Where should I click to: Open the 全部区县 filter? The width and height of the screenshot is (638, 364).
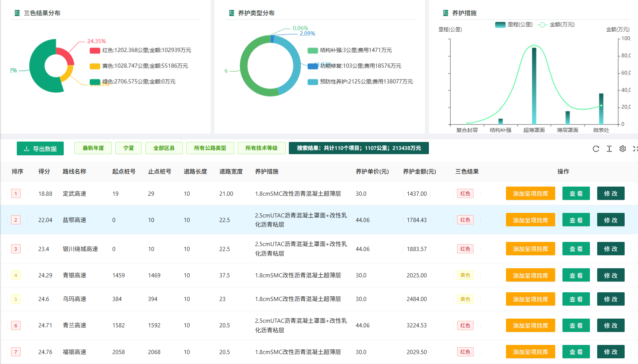click(164, 148)
